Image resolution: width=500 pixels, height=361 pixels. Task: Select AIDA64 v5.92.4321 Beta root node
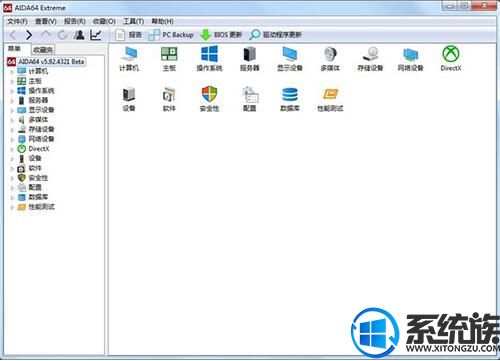point(46,62)
